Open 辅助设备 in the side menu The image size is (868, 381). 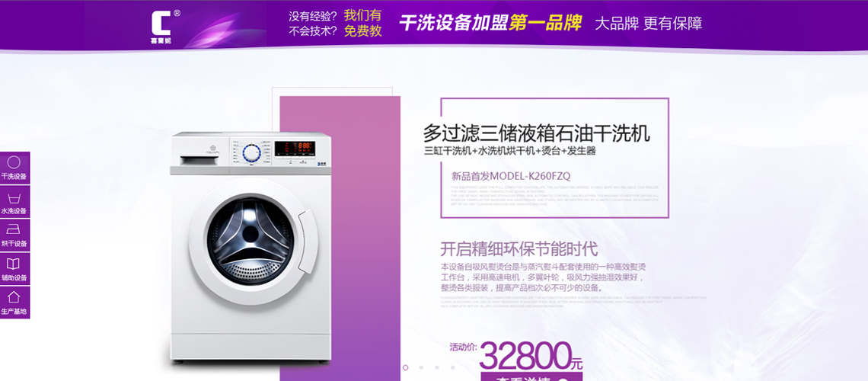click(14, 268)
